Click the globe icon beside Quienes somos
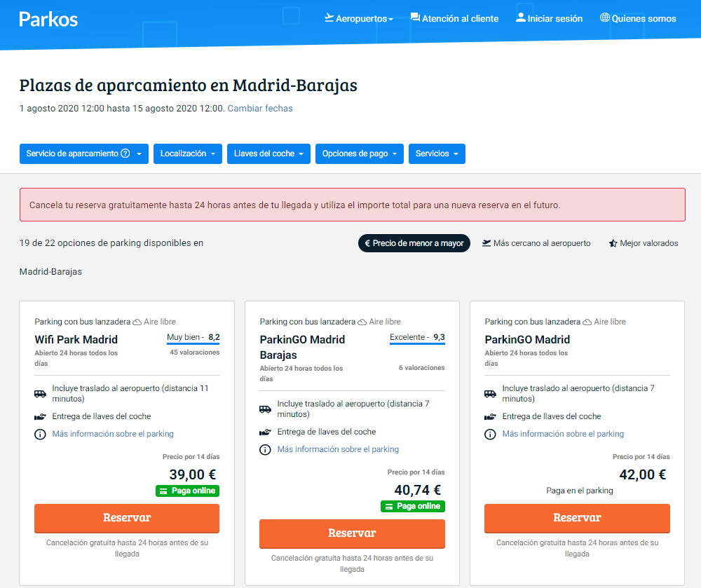 point(605,18)
